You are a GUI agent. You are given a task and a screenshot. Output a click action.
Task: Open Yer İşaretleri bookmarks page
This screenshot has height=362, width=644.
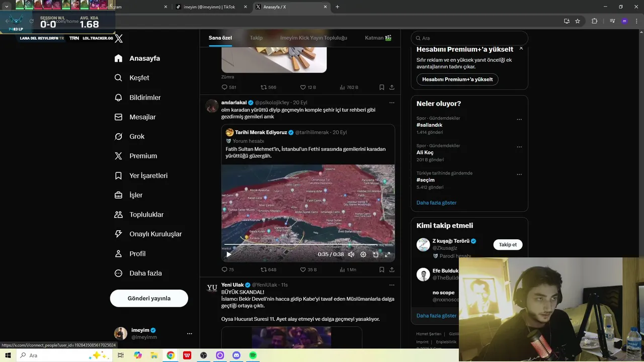point(141,175)
